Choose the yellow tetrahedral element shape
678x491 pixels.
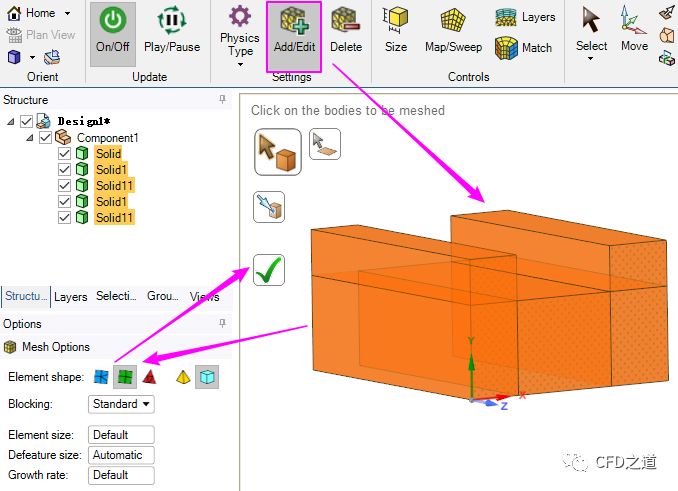183,377
